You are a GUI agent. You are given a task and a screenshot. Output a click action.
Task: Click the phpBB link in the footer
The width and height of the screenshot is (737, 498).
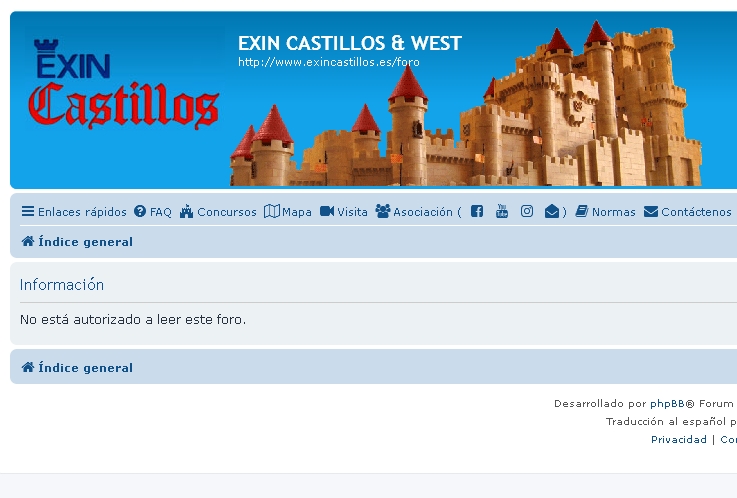667,404
